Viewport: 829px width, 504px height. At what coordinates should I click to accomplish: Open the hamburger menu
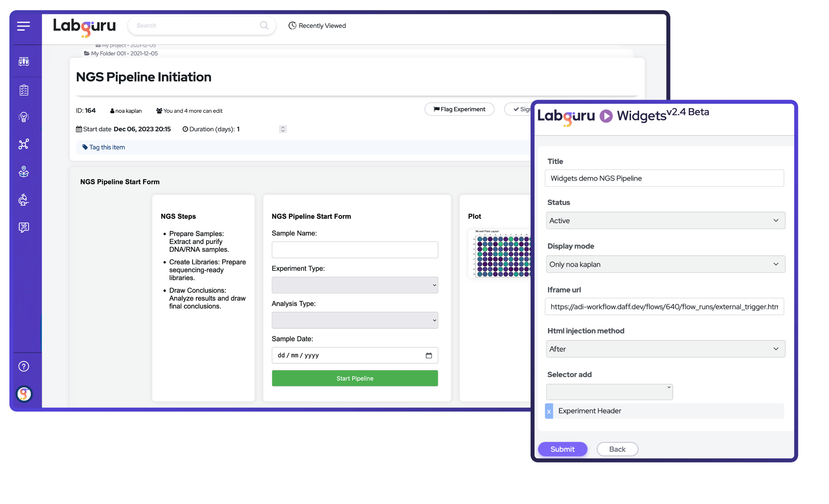(x=23, y=26)
